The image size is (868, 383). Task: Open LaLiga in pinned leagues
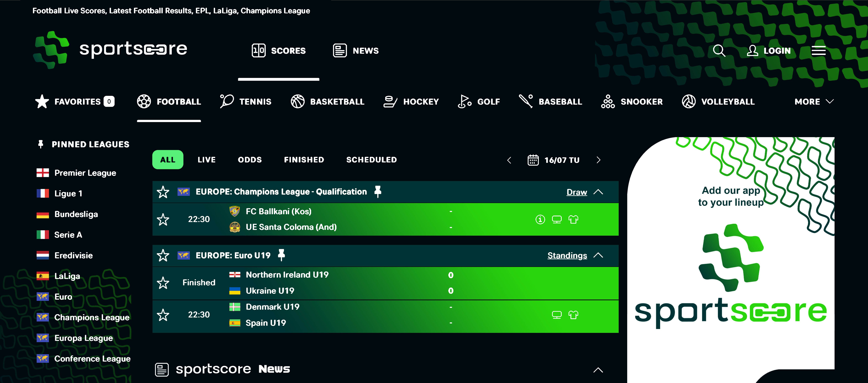[58, 276]
